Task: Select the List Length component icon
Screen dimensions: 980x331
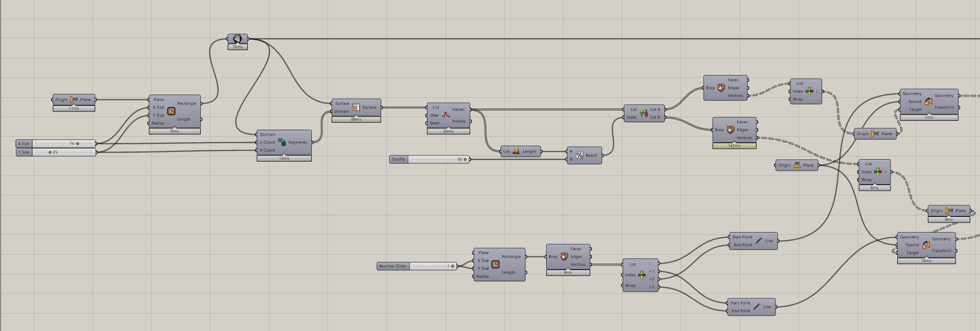Action: click(516, 151)
